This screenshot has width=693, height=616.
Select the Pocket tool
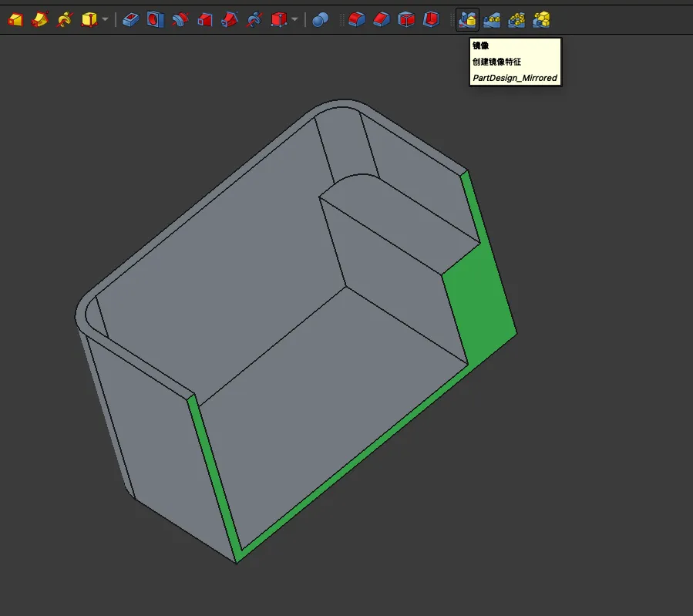[130, 19]
